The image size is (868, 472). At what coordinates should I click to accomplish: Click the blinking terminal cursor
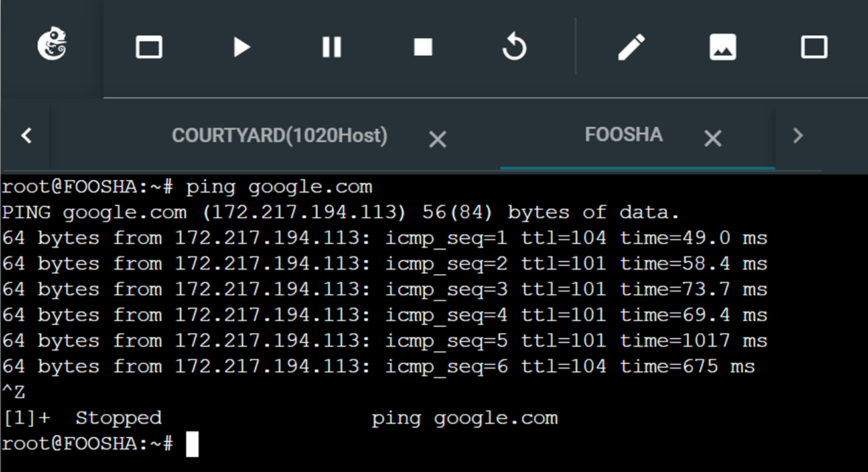pos(192,443)
